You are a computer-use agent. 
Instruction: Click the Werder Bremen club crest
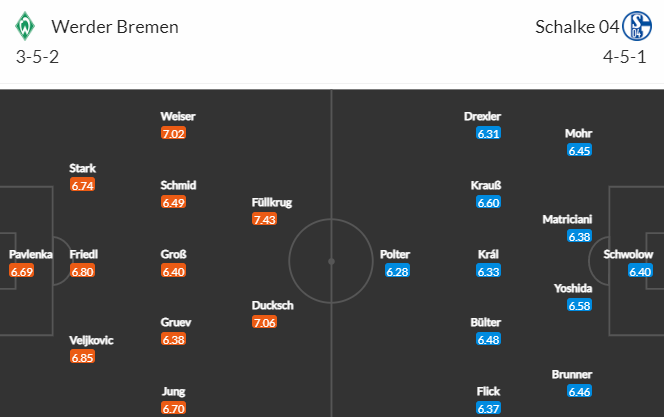(x=25, y=26)
